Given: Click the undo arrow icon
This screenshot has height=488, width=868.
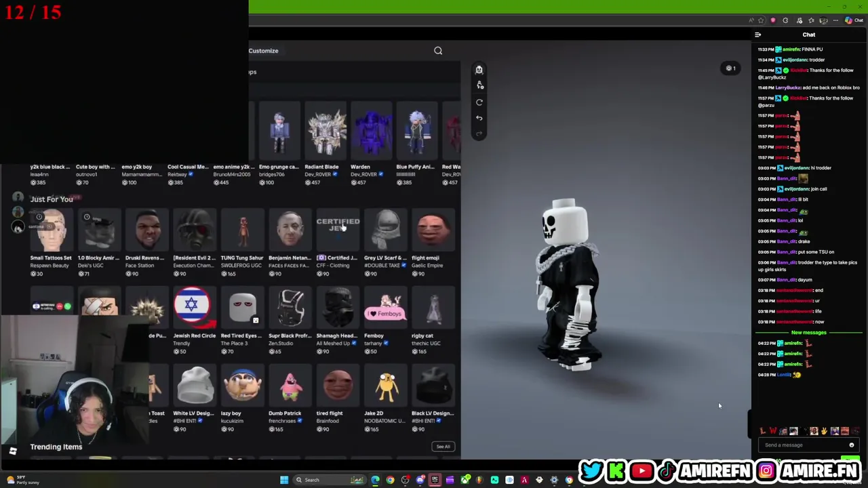Looking at the screenshot, I should 479,118.
